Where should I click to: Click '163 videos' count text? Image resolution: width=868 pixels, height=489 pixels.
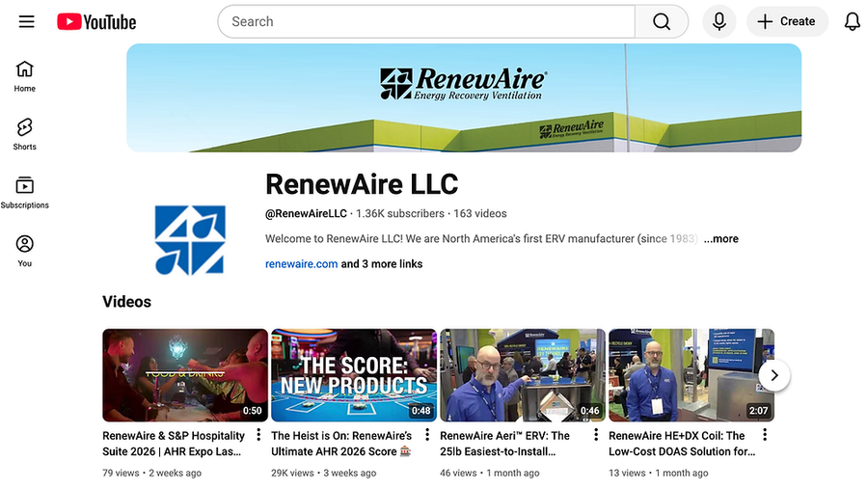coord(480,214)
